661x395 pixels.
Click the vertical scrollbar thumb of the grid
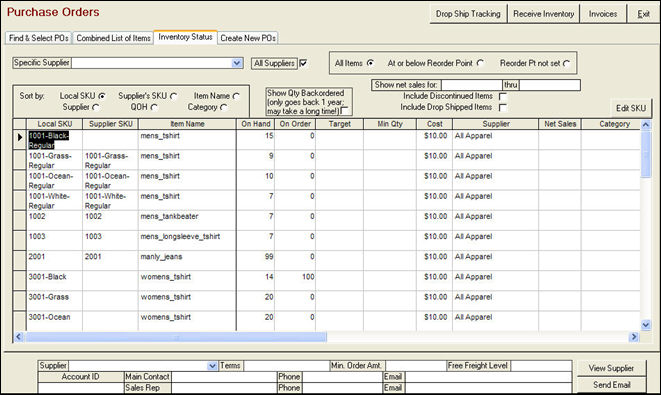[x=645, y=154]
